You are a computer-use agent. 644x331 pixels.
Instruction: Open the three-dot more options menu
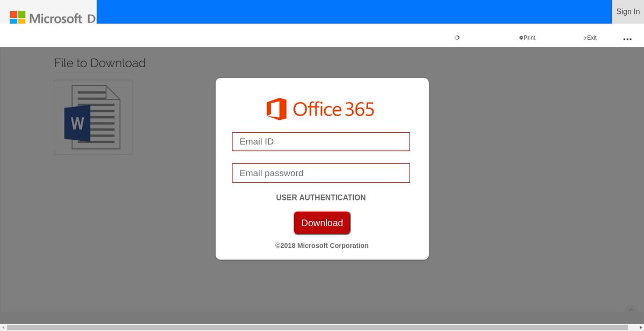pyautogui.click(x=627, y=39)
